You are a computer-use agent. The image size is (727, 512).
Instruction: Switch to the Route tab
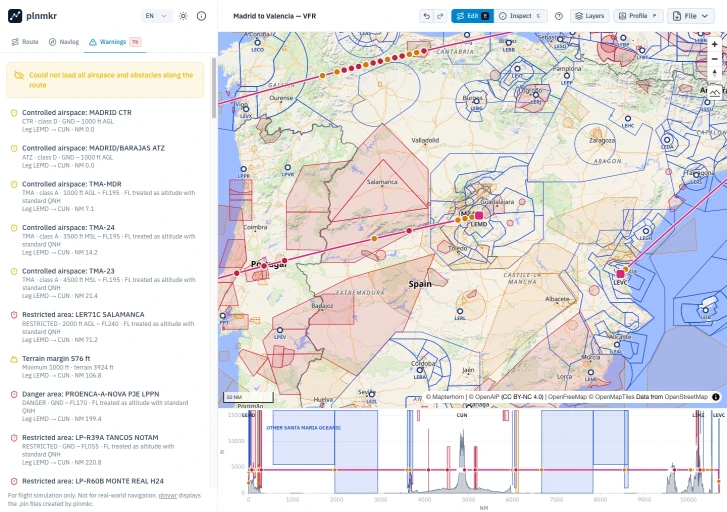tap(25, 42)
